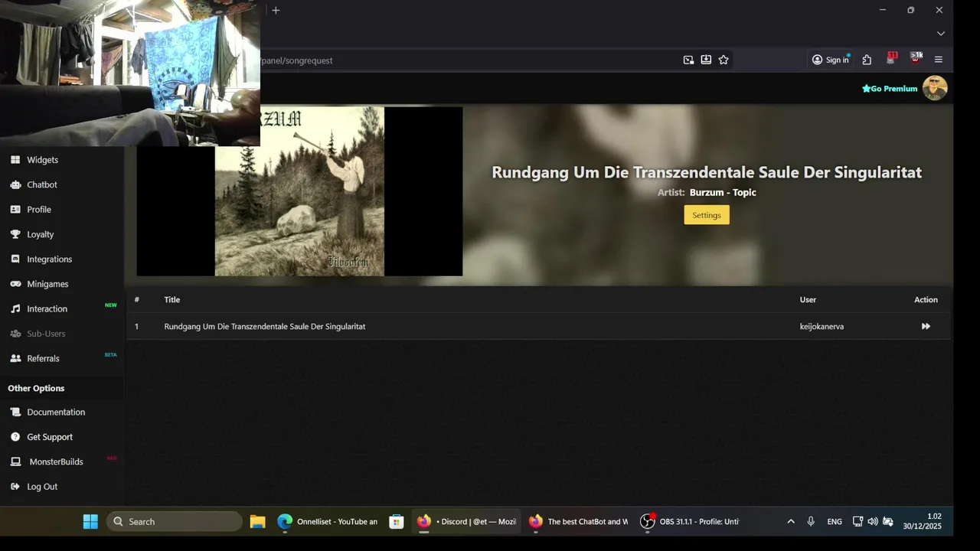
Task: Open File Explorer from taskbar
Action: 258,521
